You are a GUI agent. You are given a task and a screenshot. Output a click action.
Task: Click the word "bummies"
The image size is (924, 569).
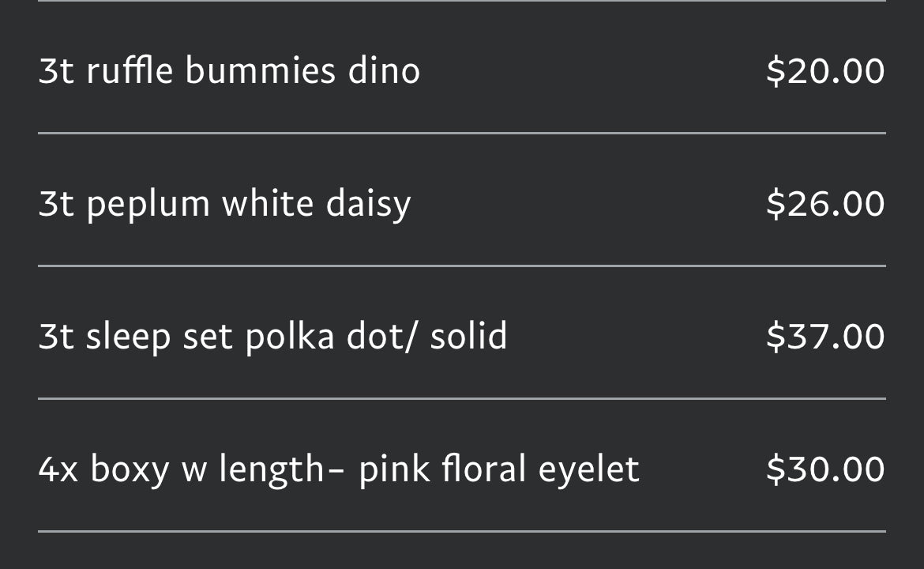(260, 71)
